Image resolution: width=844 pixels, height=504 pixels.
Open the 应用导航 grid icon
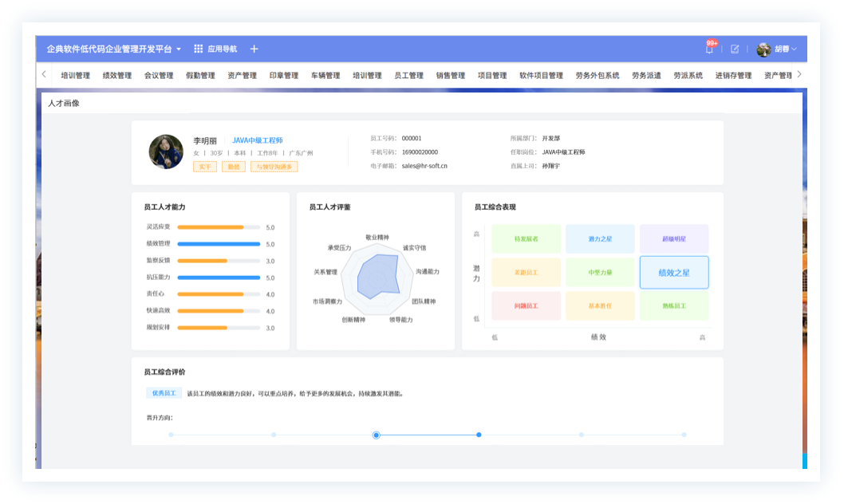(199, 49)
